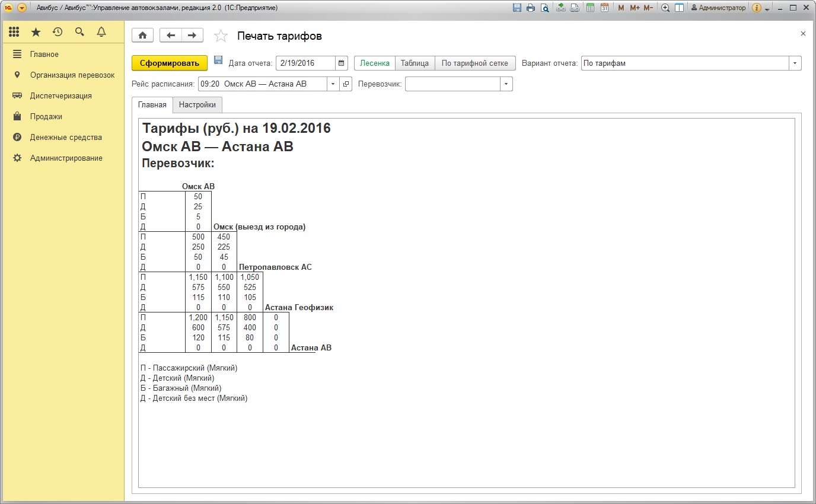
Task: Open the calendar picker for Дата отчета
Action: click(342, 63)
